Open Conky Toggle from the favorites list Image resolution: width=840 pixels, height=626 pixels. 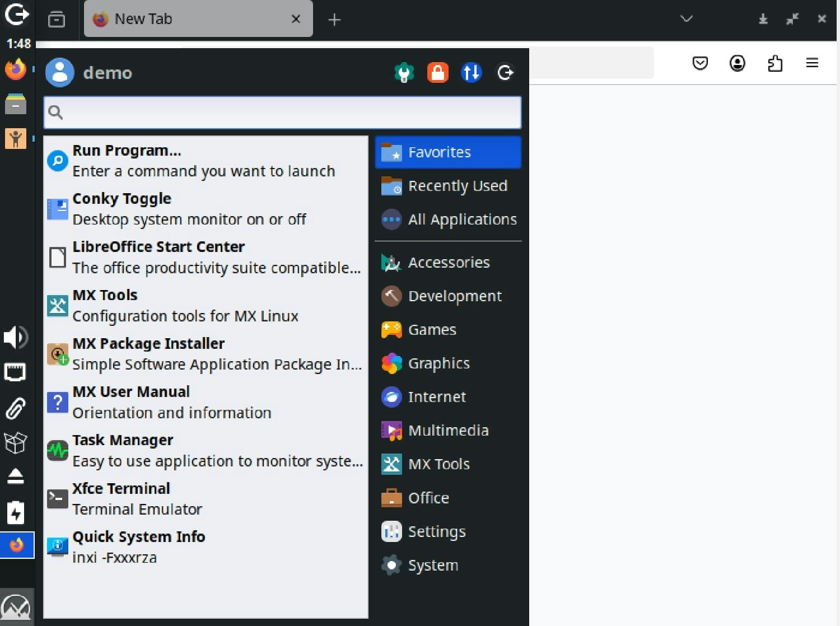coord(206,209)
